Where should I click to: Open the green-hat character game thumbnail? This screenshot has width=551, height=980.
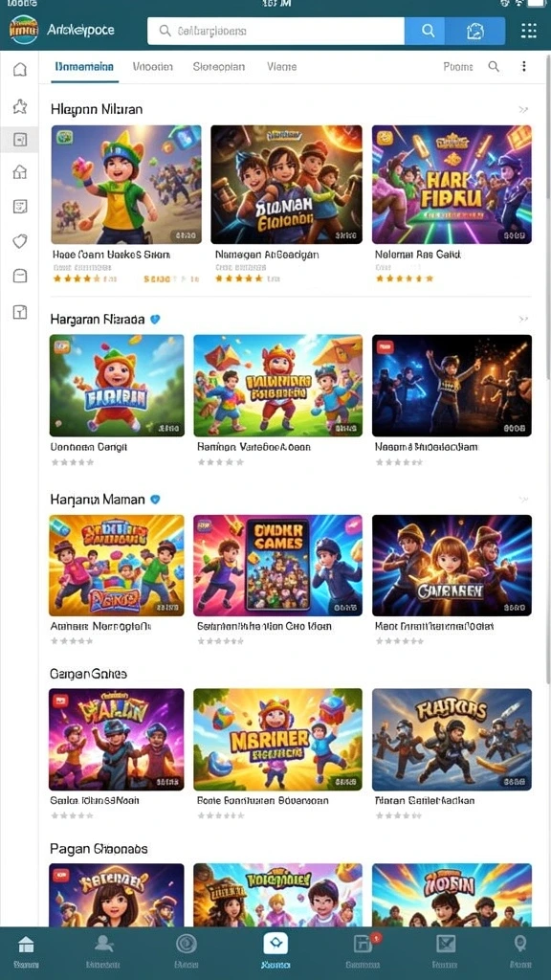[x=126, y=185]
